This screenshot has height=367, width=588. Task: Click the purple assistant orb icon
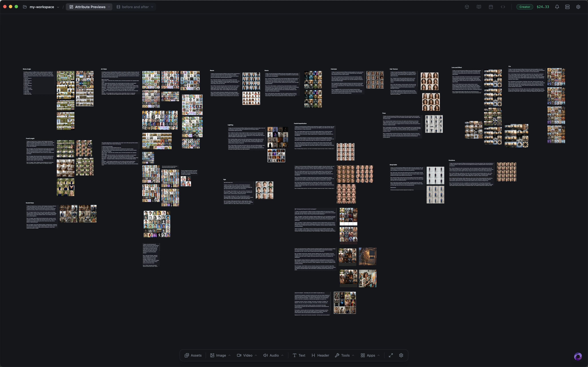coord(578,356)
